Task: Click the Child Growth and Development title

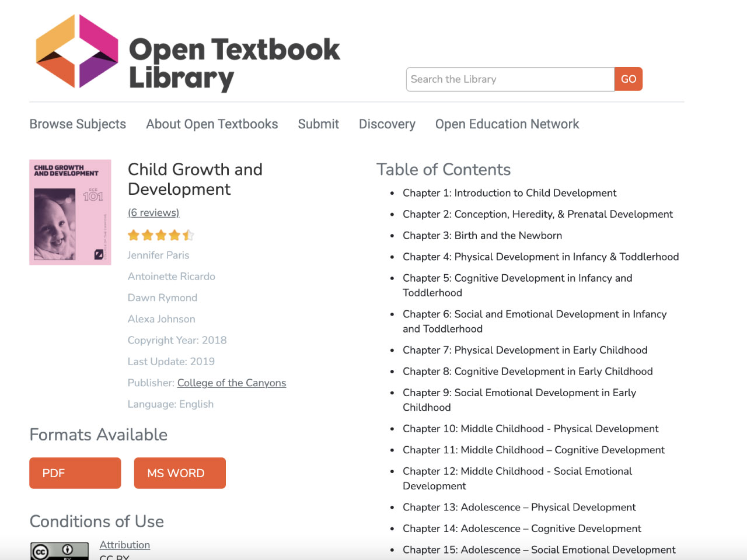Action: click(x=195, y=179)
